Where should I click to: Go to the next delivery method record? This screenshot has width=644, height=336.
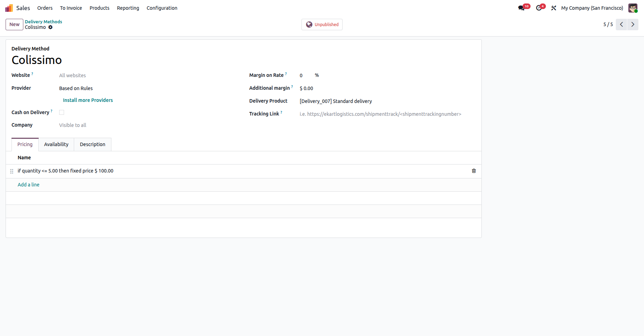tap(633, 24)
